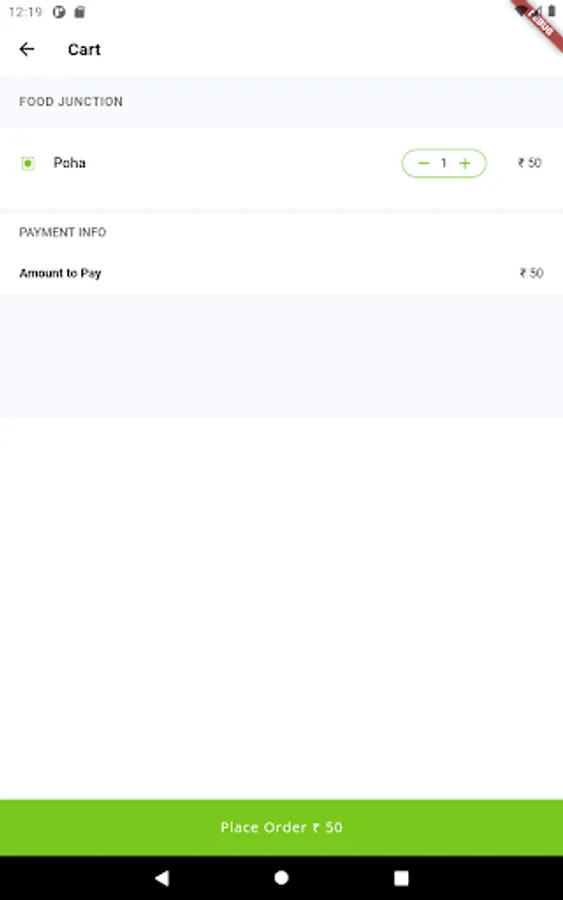Screen dimensions: 563x900
Task: Tap the Amount to Pay ₹ 50 value
Action: [x=531, y=273]
